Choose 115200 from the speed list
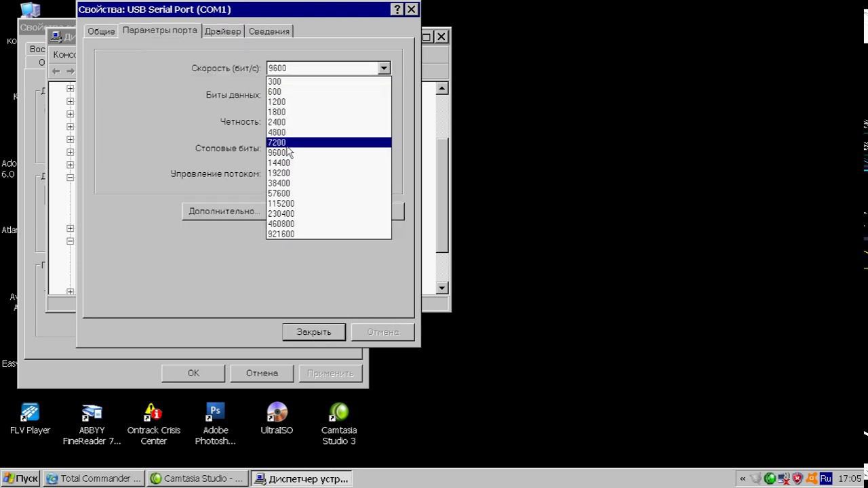868x488 pixels. pos(329,203)
